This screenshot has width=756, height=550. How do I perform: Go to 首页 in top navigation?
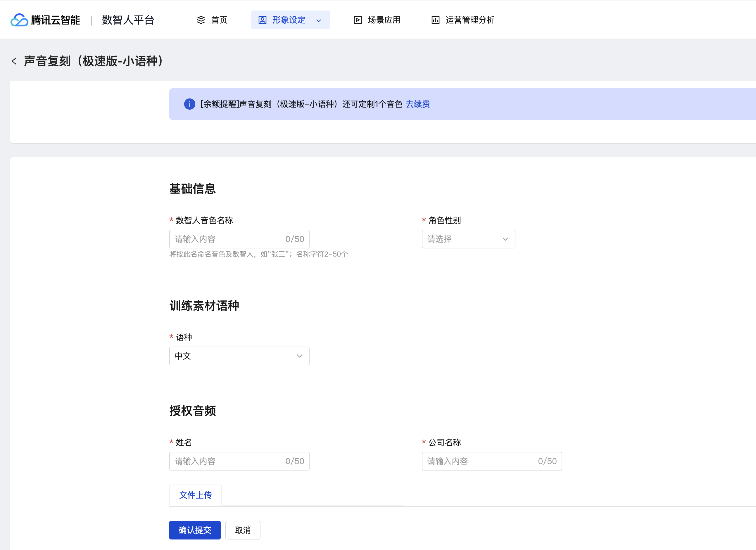[219, 20]
